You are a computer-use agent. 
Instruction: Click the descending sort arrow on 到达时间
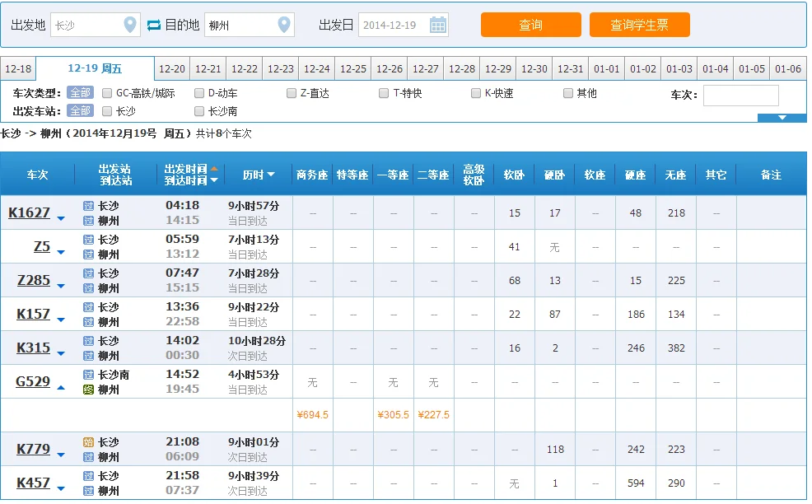tap(214, 180)
